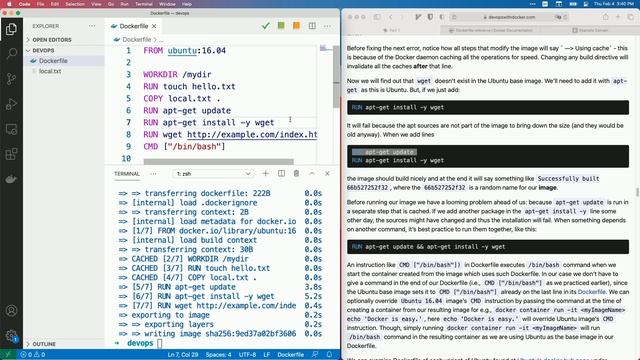Split the editor to the right
The width and height of the screenshot is (640, 360).
(312, 26)
